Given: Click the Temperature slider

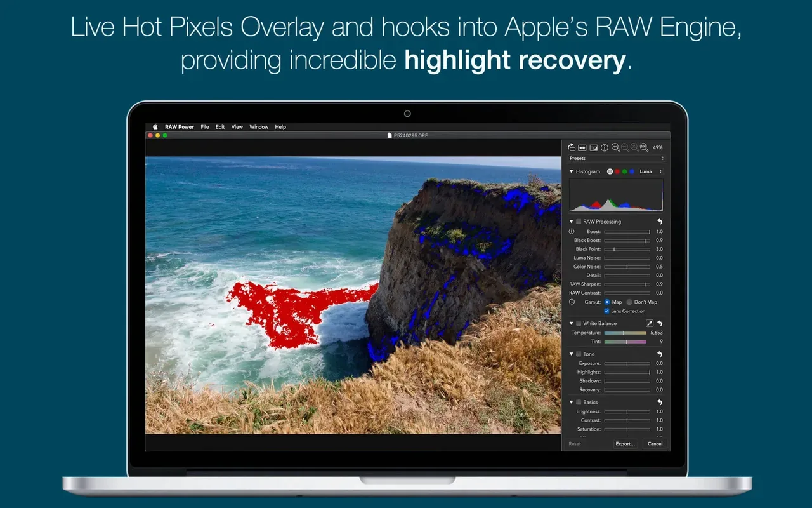Looking at the screenshot, I should tap(625, 333).
